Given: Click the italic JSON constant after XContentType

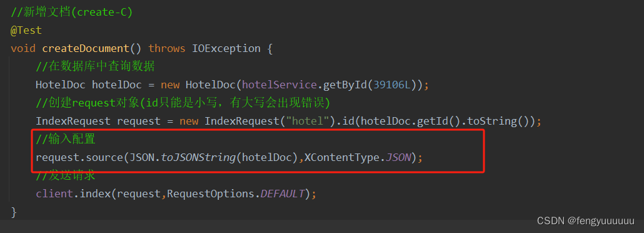Looking at the screenshot, I should click(x=398, y=157).
